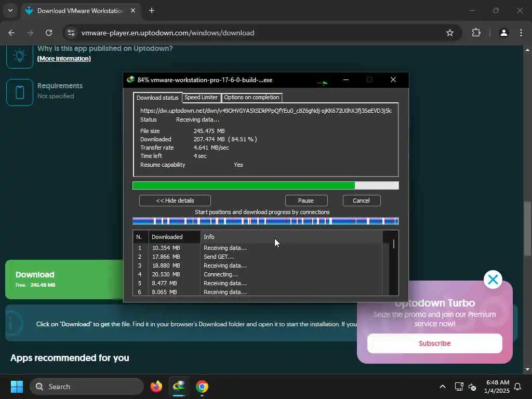Open the Options on completion tab
The image size is (532, 399).
click(x=251, y=97)
